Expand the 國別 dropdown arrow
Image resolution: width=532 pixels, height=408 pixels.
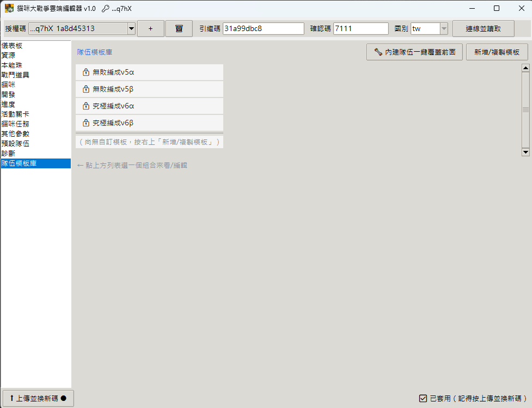[x=444, y=28]
